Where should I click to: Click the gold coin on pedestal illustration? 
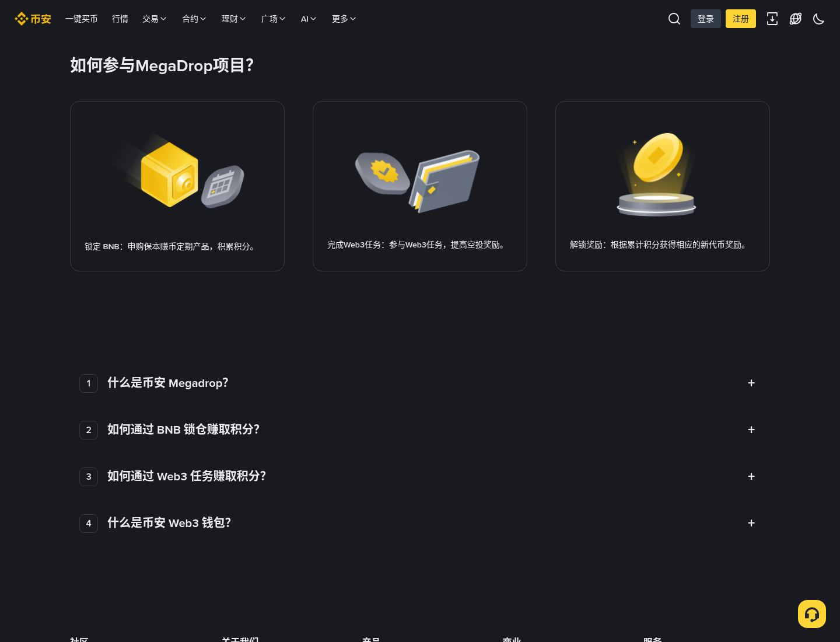(657, 175)
